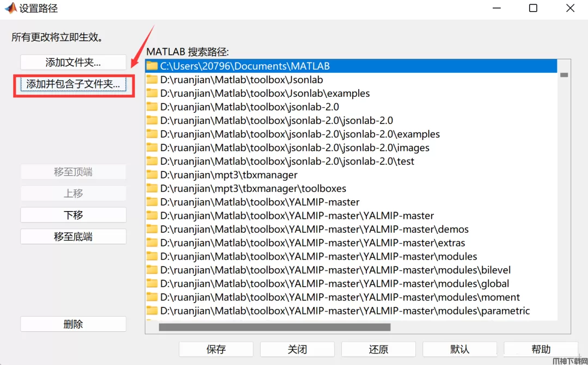588x365 pixels.
Task: Click folder icon for jsonlab-2.0\images path
Action: pos(152,148)
